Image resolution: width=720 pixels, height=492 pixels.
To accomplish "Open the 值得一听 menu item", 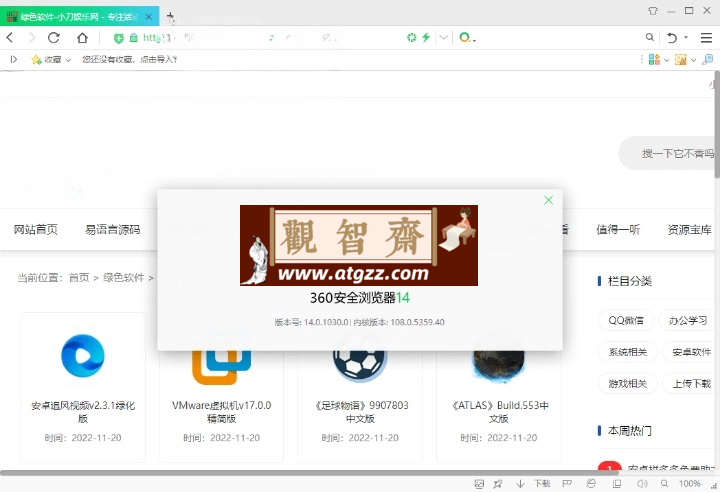I will [x=618, y=229].
